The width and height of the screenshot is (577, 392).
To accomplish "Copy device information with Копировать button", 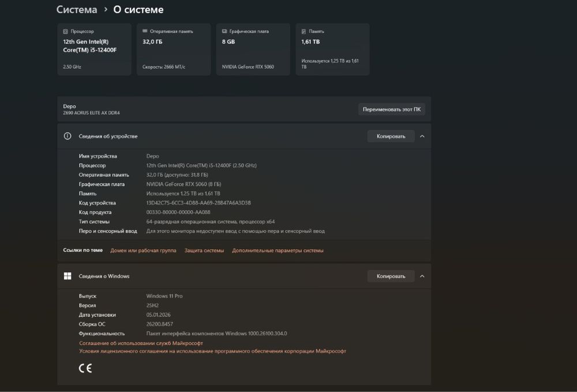I will 391,136.
